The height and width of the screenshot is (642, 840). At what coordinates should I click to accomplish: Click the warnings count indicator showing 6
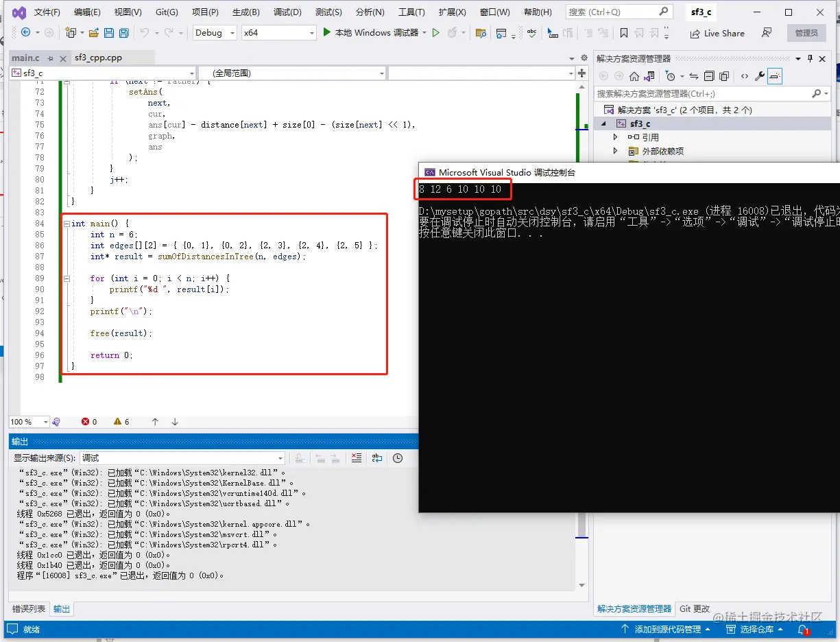[121, 422]
